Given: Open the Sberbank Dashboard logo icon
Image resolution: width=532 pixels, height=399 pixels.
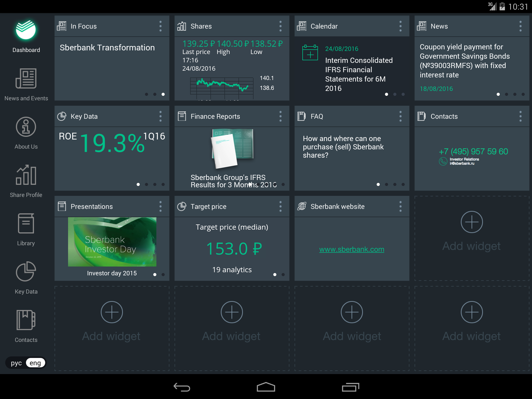Looking at the screenshot, I should point(26,30).
